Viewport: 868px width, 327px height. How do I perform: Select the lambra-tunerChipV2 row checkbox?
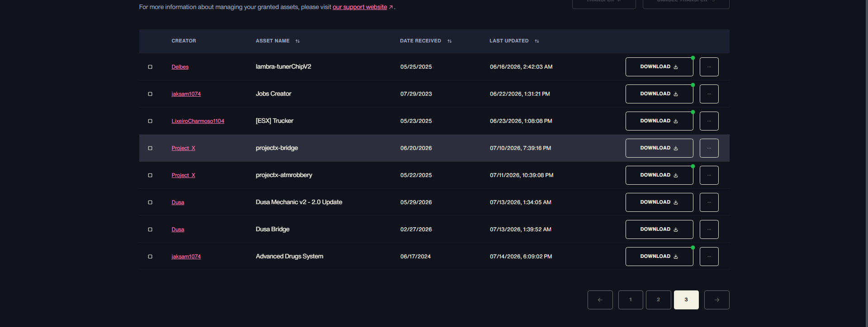tap(150, 67)
